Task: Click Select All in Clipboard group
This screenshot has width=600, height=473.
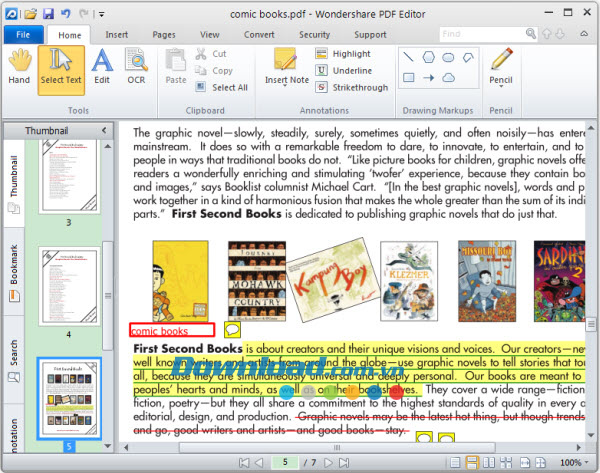Action: [x=222, y=87]
